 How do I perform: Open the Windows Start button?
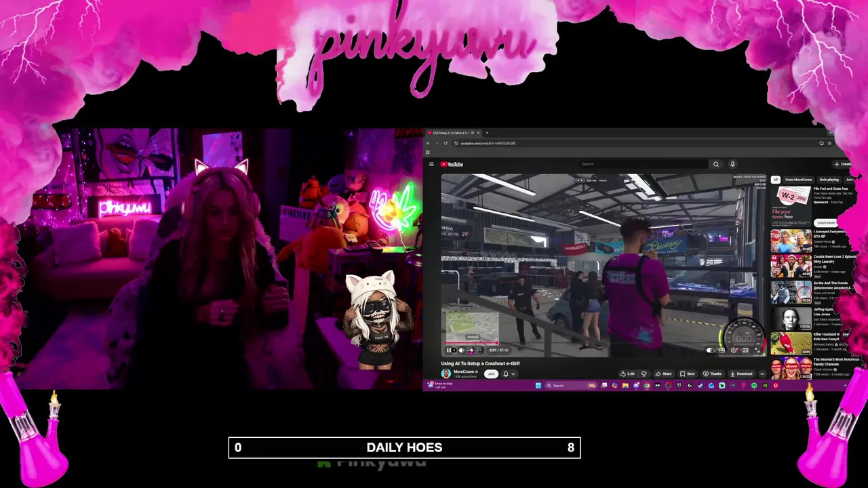click(538, 386)
